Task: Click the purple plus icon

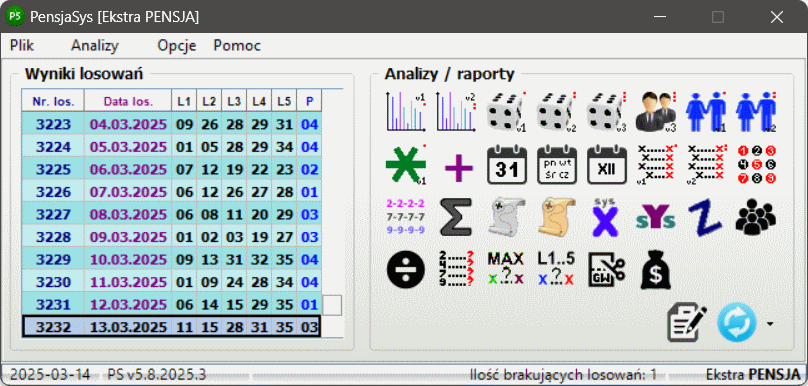Action: tap(459, 167)
